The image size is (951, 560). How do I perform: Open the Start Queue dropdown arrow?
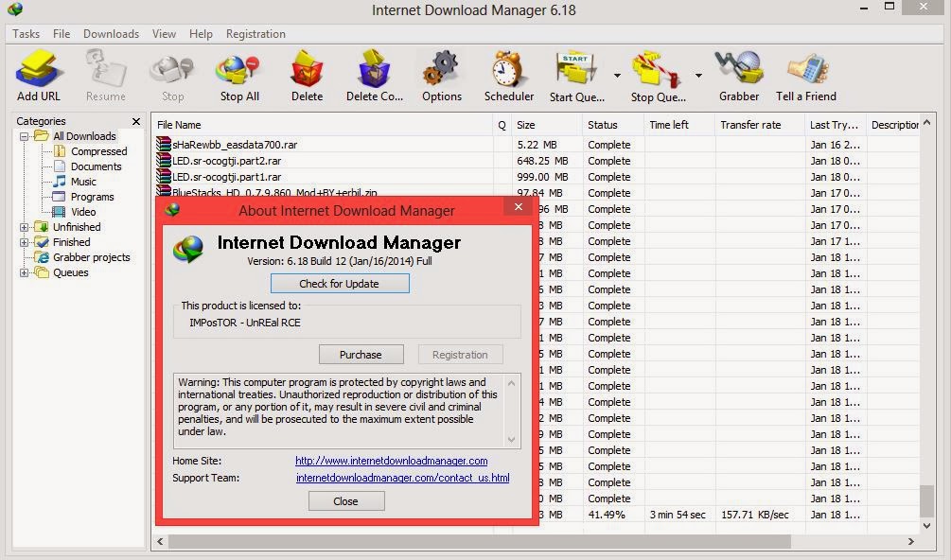[617, 76]
